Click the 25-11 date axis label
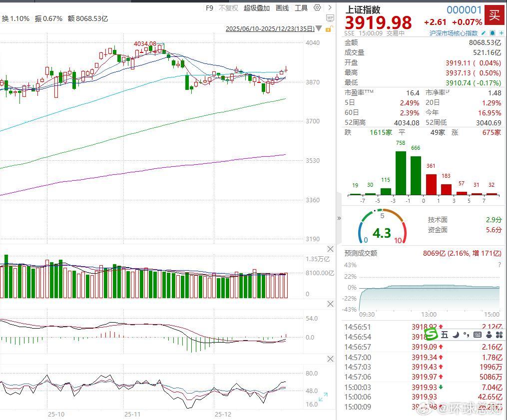The width and height of the screenshot is (507, 420). click(132, 414)
